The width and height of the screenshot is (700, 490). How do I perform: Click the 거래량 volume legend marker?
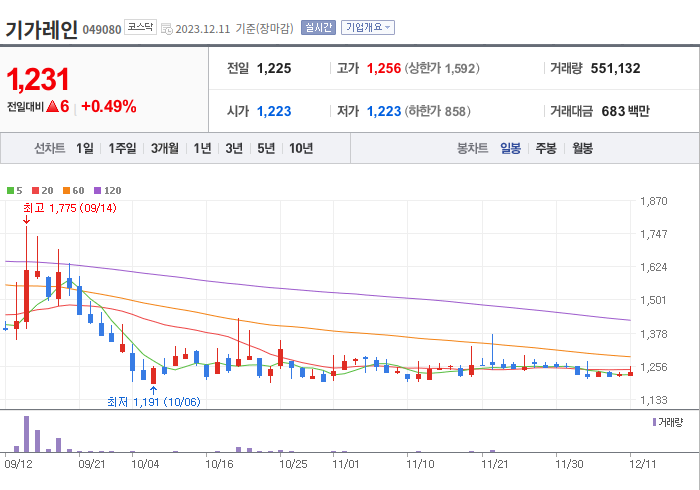[654, 422]
